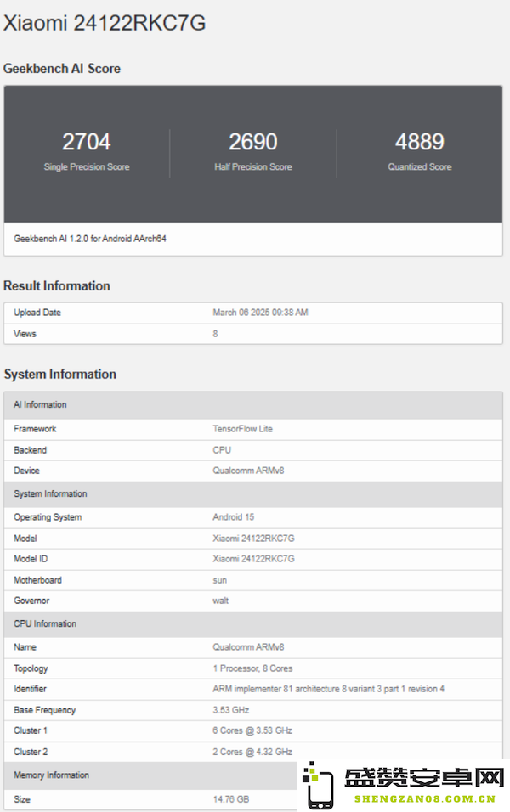The width and height of the screenshot is (510, 812).
Task: Click the Single Precision Score label
Action: (x=87, y=166)
